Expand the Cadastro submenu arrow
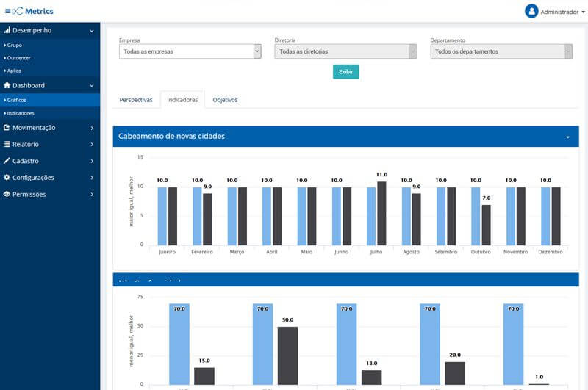588x390 pixels. pos(92,161)
